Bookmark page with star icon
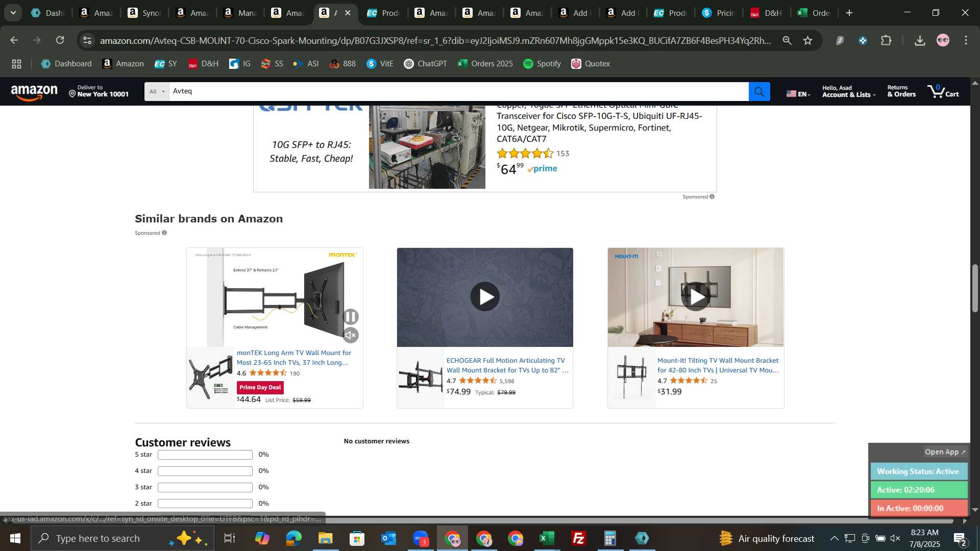Screen dimensions: 980x551 807,40
